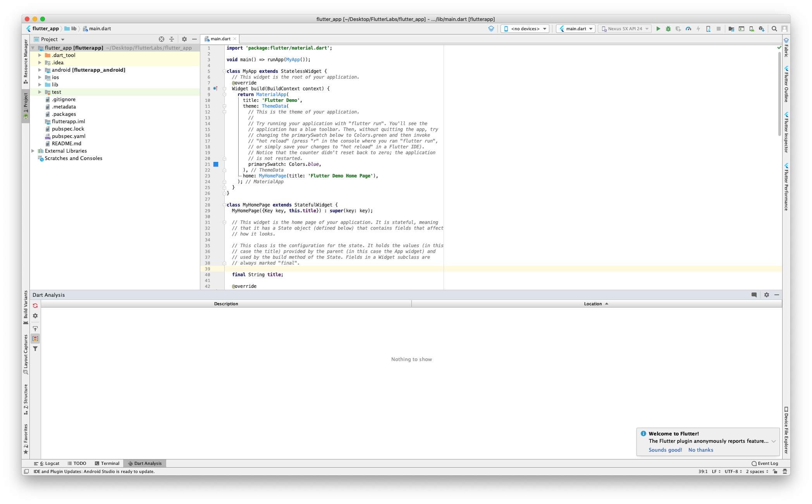Click the locate-file crosshair in Project panel
812x504 pixels.
(x=162, y=39)
